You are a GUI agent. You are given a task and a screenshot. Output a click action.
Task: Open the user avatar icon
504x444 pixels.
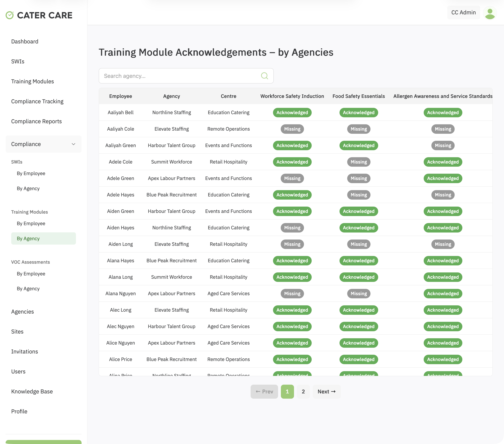tap(490, 13)
